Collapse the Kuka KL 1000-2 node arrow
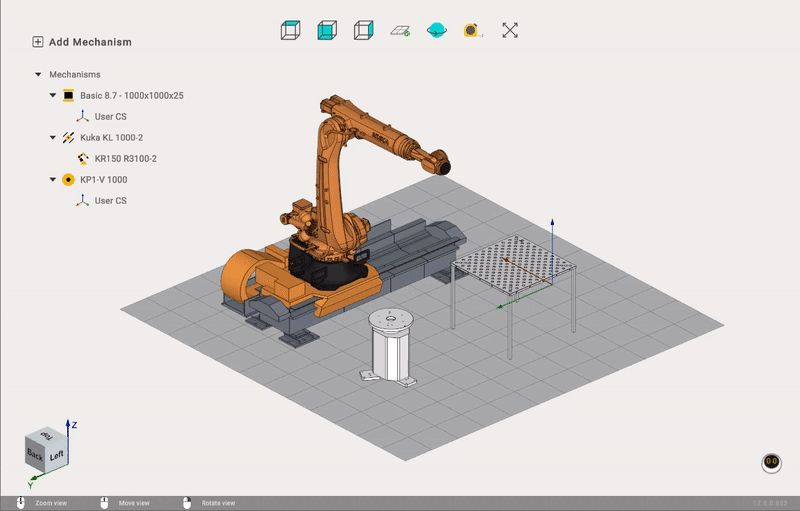The image size is (800, 511). (x=53, y=138)
